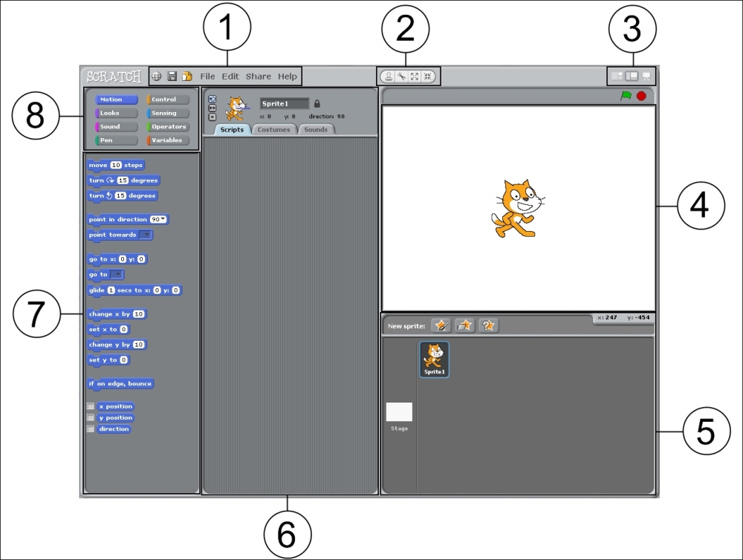Open the Help menu

(x=287, y=76)
